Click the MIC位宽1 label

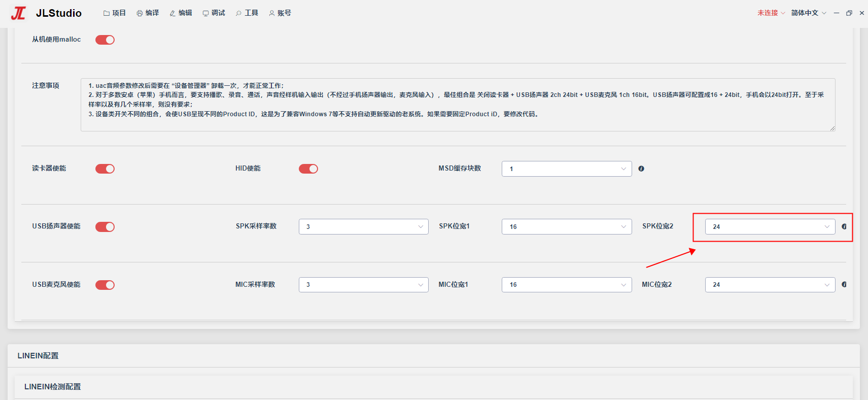pos(454,285)
